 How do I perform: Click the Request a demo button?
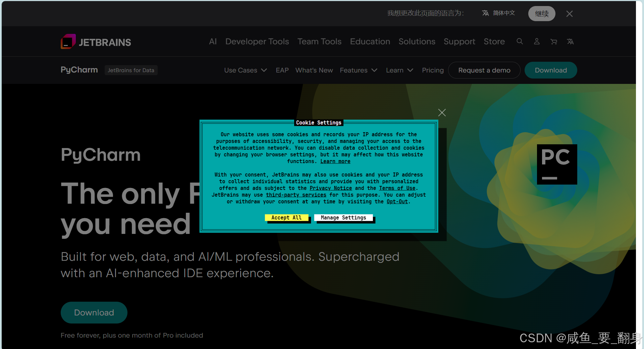484,70
